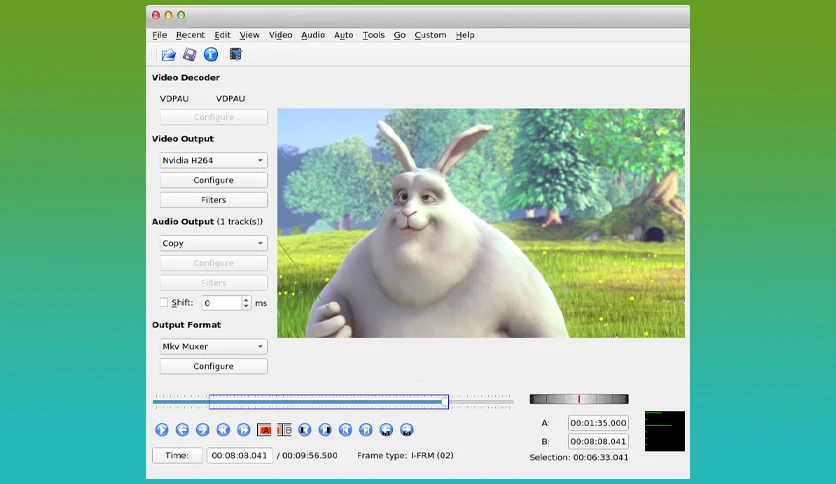Click the jog wheel shuttle slider
This screenshot has height=484, width=836.
click(x=579, y=399)
